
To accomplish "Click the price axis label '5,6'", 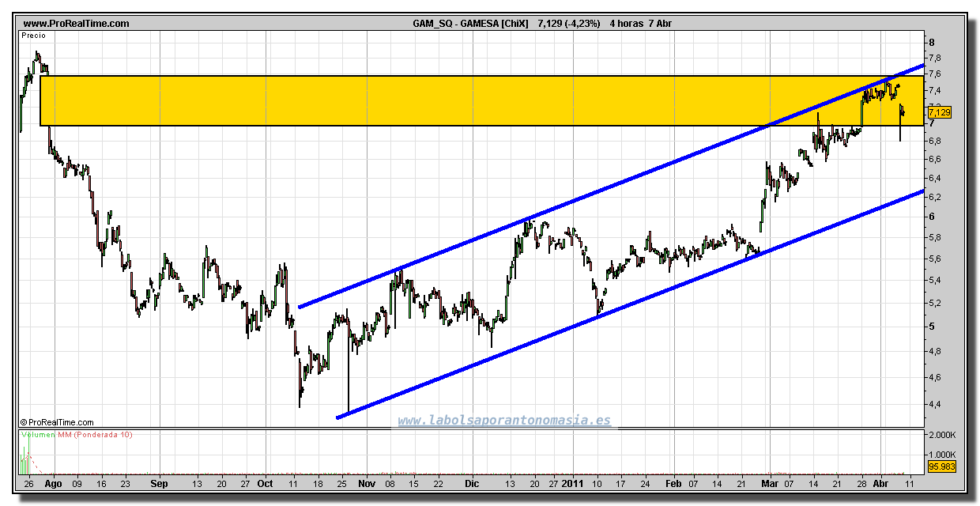I will pos(935,259).
